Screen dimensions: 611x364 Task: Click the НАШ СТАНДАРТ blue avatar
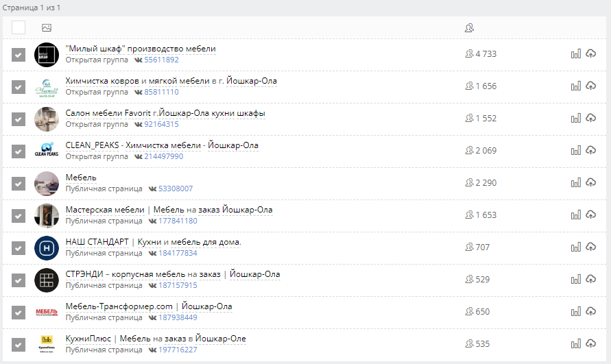pos(47,248)
